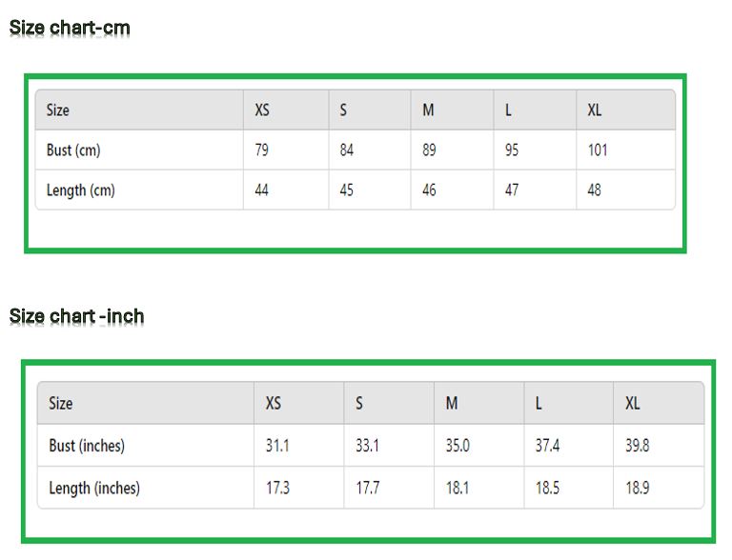Select the bust value 31.1 cell
Viewport: 732px width, 560px height.
click(x=277, y=446)
